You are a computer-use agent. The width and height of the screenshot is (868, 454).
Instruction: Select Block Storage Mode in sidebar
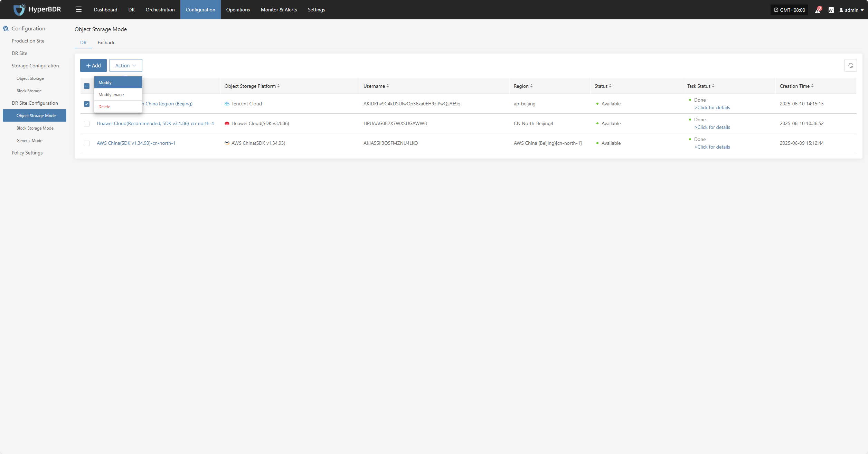[35, 128]
